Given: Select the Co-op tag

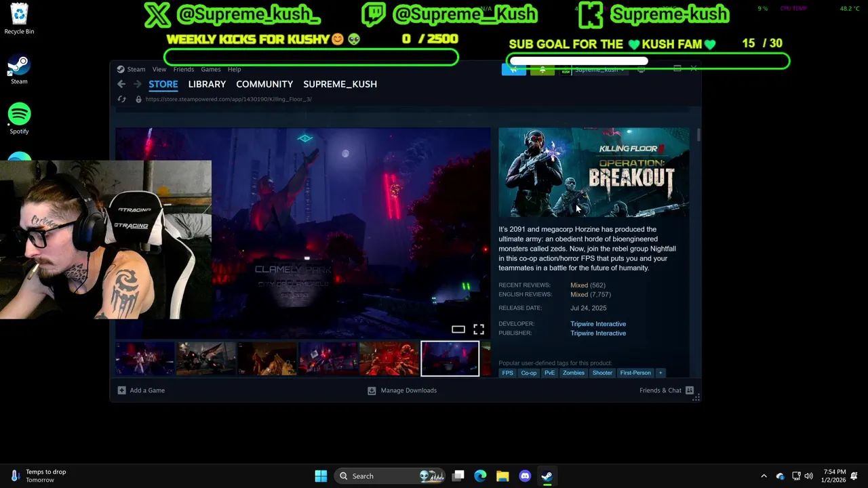Looking at the screenshot, I should coord(528,373).
